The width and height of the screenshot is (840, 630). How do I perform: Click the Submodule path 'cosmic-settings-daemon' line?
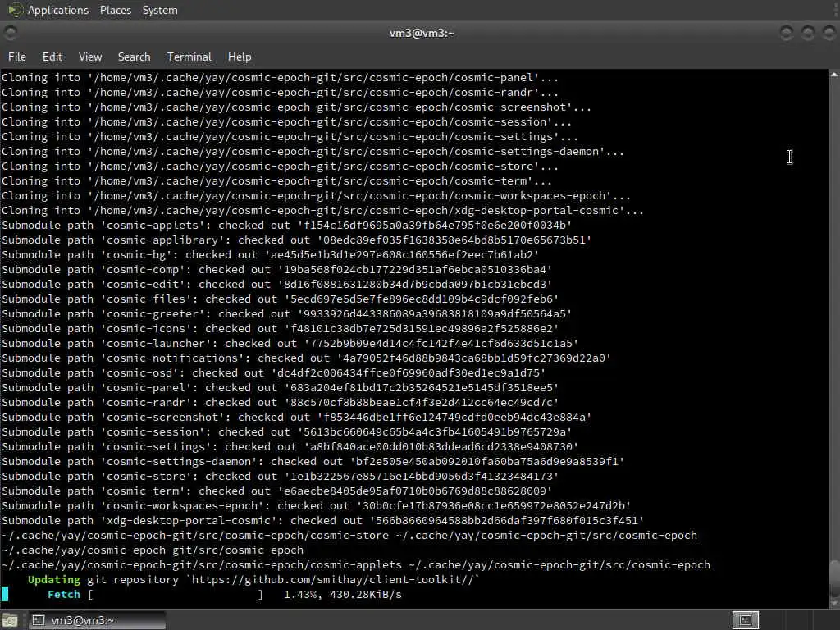click(313, 461)
